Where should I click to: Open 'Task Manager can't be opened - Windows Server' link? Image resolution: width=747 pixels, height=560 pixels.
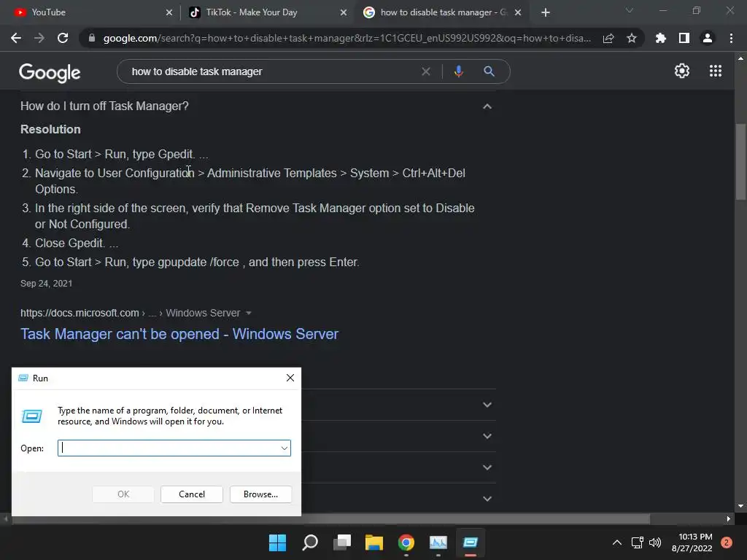(179, 334)
